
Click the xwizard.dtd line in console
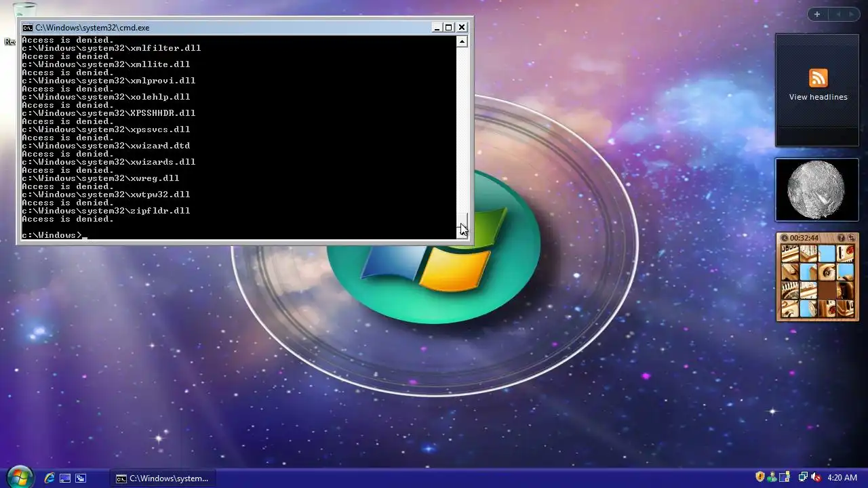click(x=106, y=146)
